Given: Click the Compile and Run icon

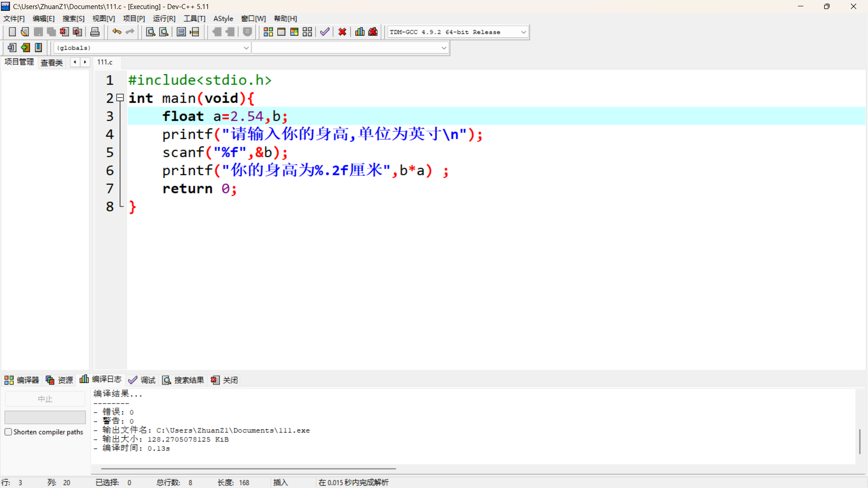Looking at the screenshot, I should click(294, 32).
